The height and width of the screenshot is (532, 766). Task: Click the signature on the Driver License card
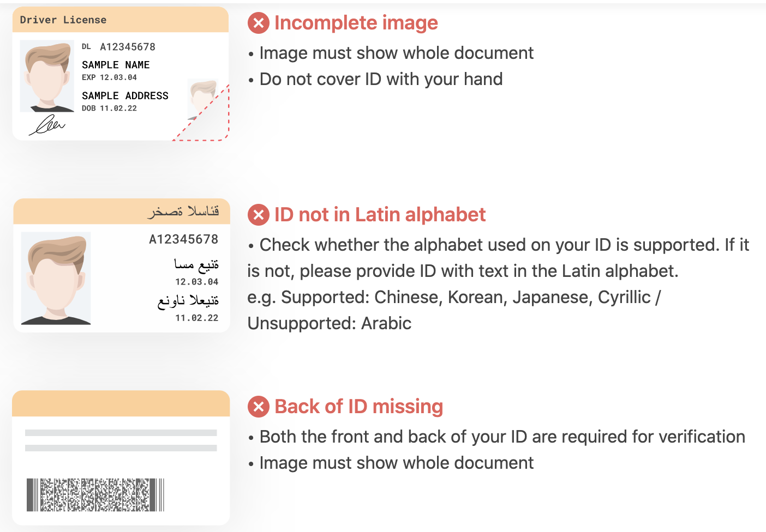[47, 125]
